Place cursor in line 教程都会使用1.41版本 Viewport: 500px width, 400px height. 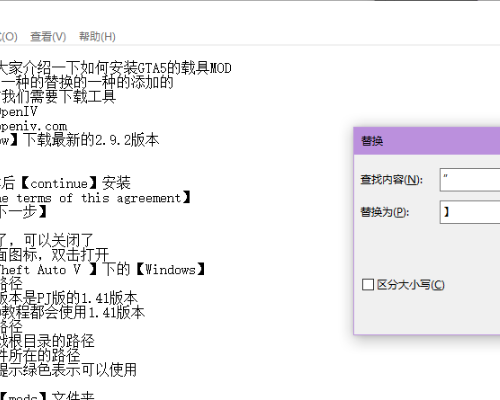point(72,312)
